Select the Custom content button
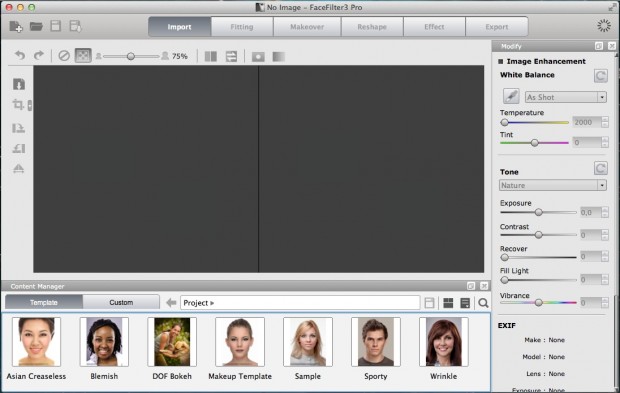Image resolution: width=620 pixels, height=393 pixels. click(121, 302)
